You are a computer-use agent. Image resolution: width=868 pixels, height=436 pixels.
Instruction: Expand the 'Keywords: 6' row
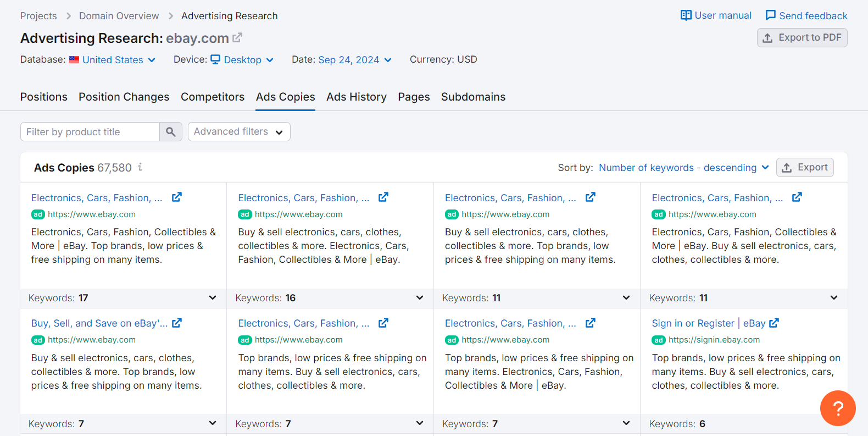[x=744, y=424]
